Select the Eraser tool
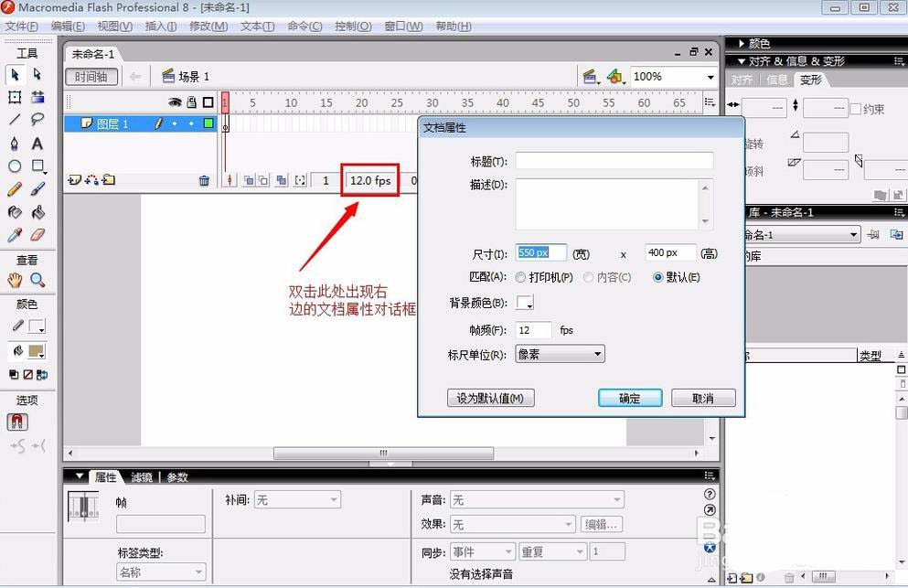Screen dimensions: 908x588 [37, 235]
